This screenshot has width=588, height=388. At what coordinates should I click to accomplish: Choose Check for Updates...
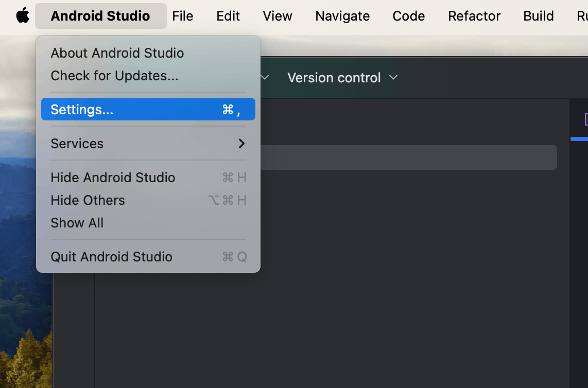[148, 76]
